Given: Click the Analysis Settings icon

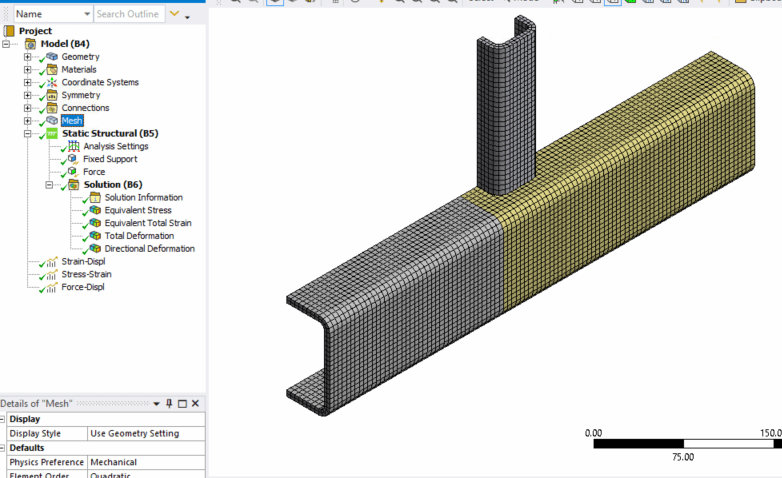Looking at the screenshot, I should (73, 146).
